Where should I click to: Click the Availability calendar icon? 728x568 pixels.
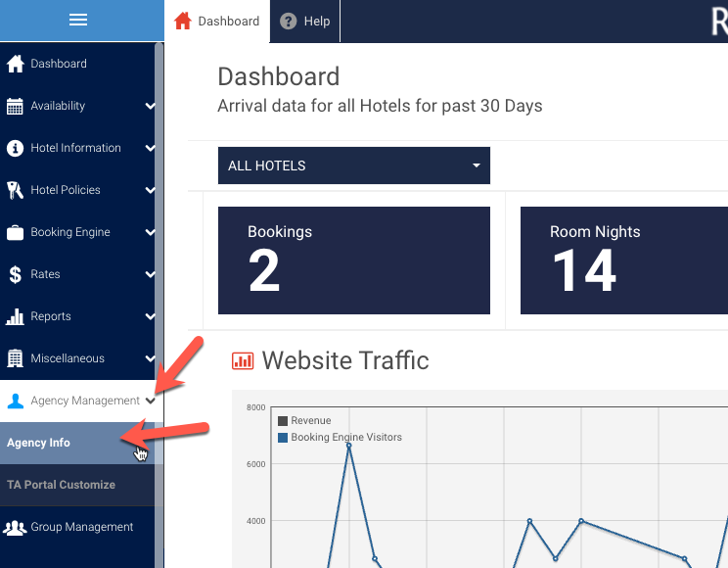(x=15, y=106)
